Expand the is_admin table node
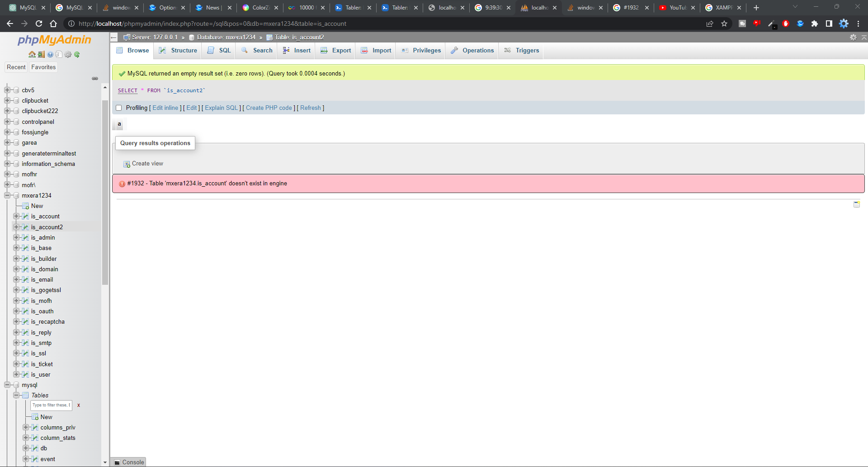 click(16, 238)
